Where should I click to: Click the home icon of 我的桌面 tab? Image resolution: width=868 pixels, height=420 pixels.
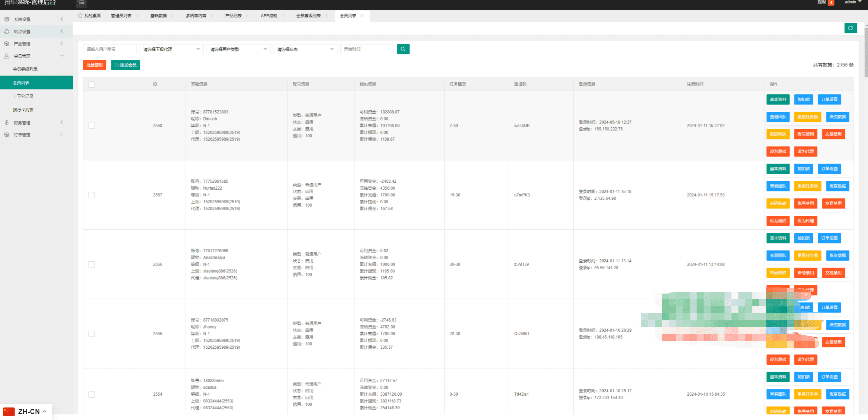point(80,16)
